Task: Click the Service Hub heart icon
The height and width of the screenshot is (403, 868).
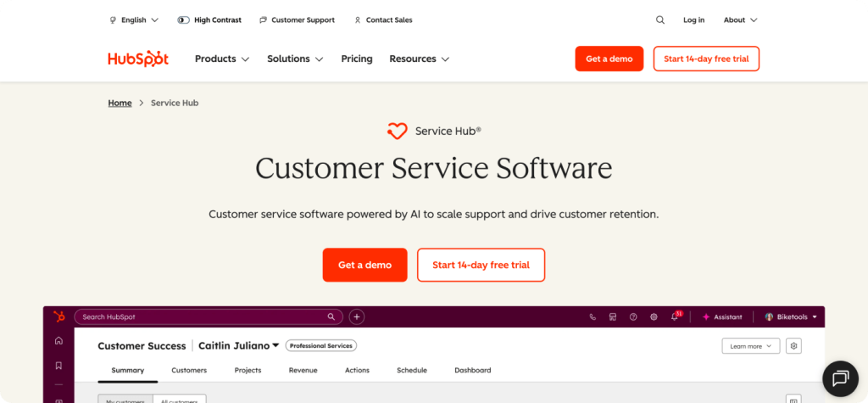Action: point(397,132)
